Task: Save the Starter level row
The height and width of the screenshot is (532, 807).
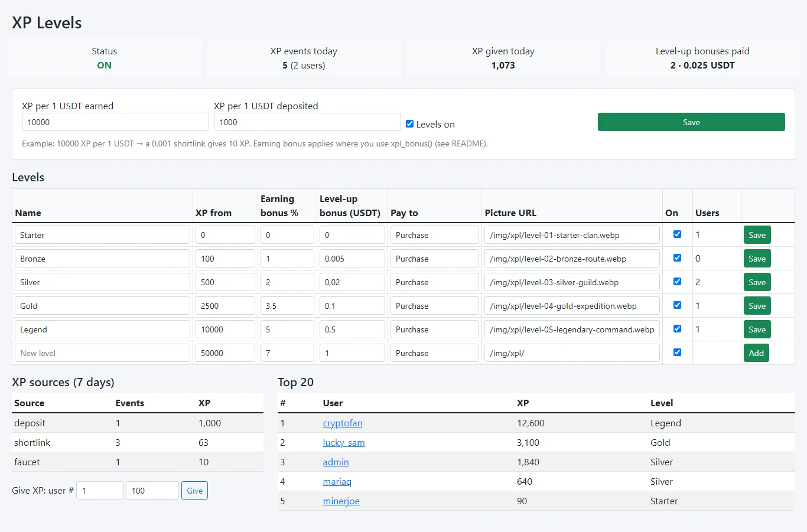Action: [x=757, y=235]
